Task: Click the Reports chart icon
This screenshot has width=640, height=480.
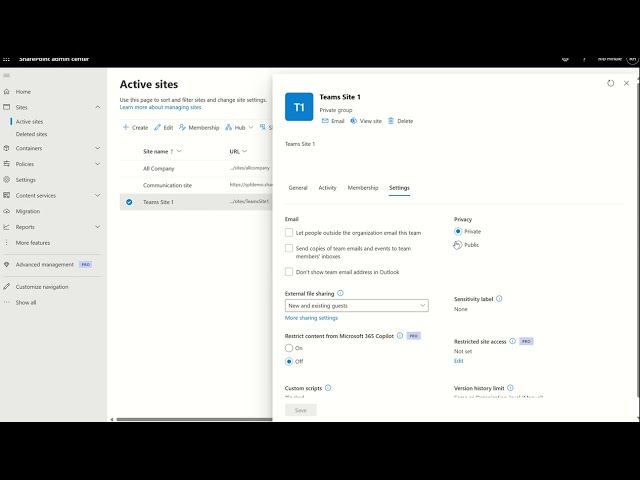Action: 7,227
